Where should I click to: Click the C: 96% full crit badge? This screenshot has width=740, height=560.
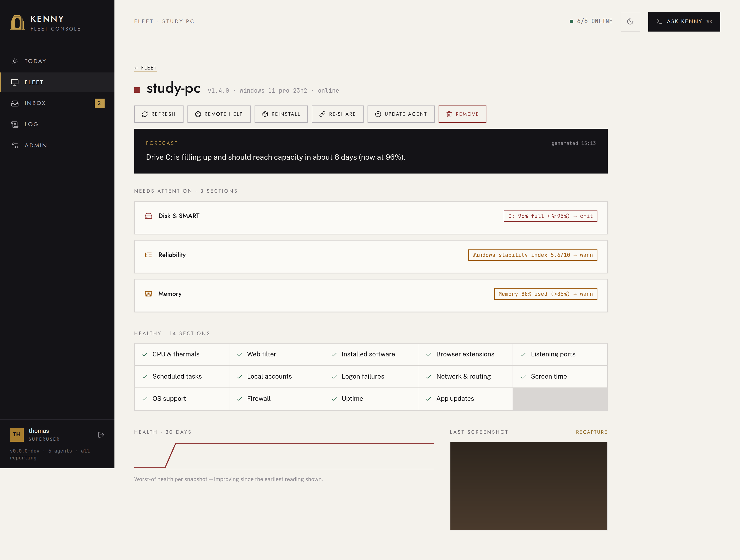(x=550, y=216)
